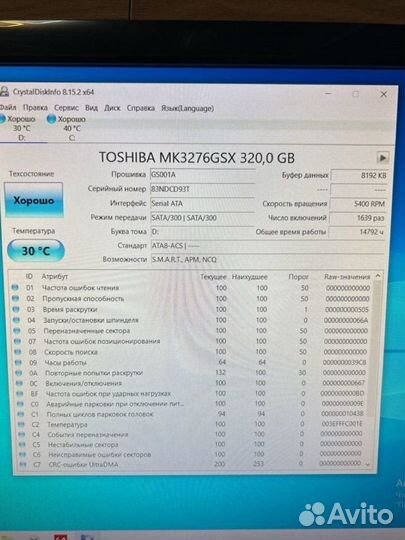Select drive D: tab at 30 °C
The height and width of the screenshot is (540, 405).
pos(20,128)
